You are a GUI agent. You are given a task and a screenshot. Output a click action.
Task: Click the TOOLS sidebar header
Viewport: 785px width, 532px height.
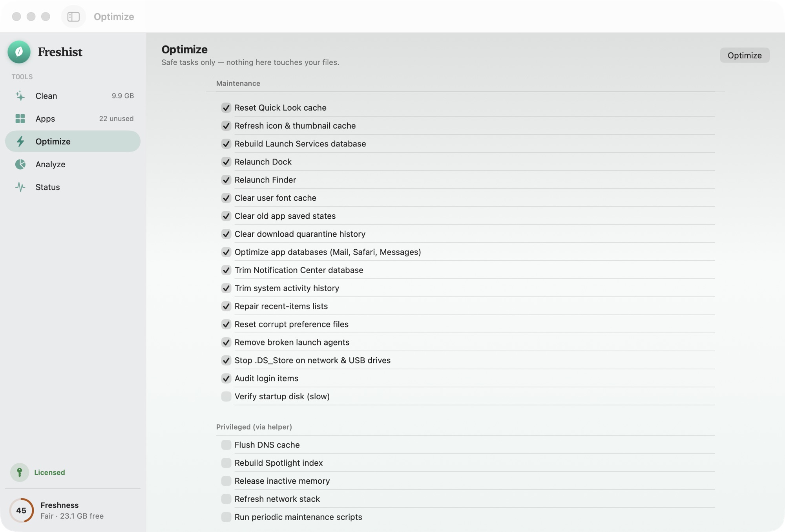(22, 77)
